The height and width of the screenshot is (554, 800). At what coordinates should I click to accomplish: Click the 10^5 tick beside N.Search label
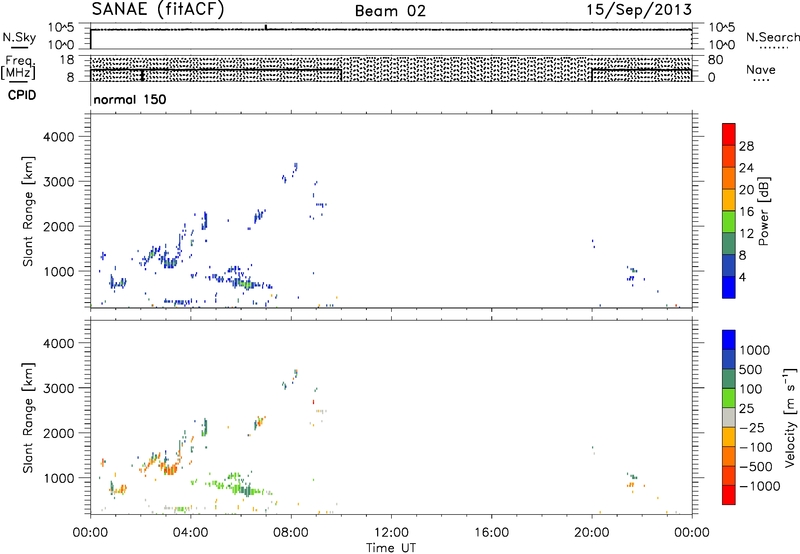pos(721,28)
